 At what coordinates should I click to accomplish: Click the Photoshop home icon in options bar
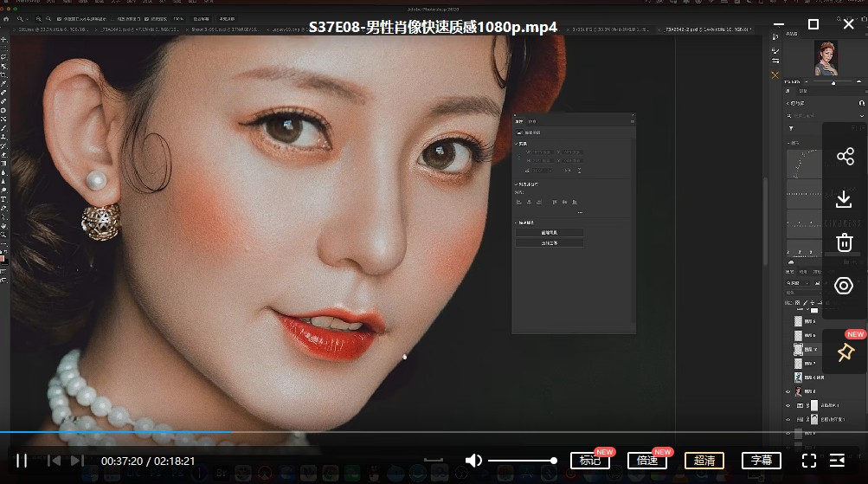point(6,19)
